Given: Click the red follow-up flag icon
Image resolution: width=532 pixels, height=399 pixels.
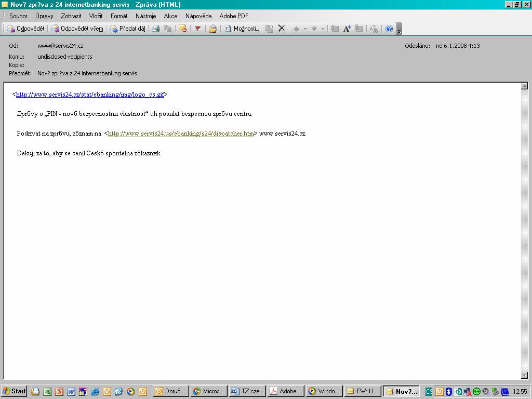Looking at the screenshot, I should [x=198, y=29].
